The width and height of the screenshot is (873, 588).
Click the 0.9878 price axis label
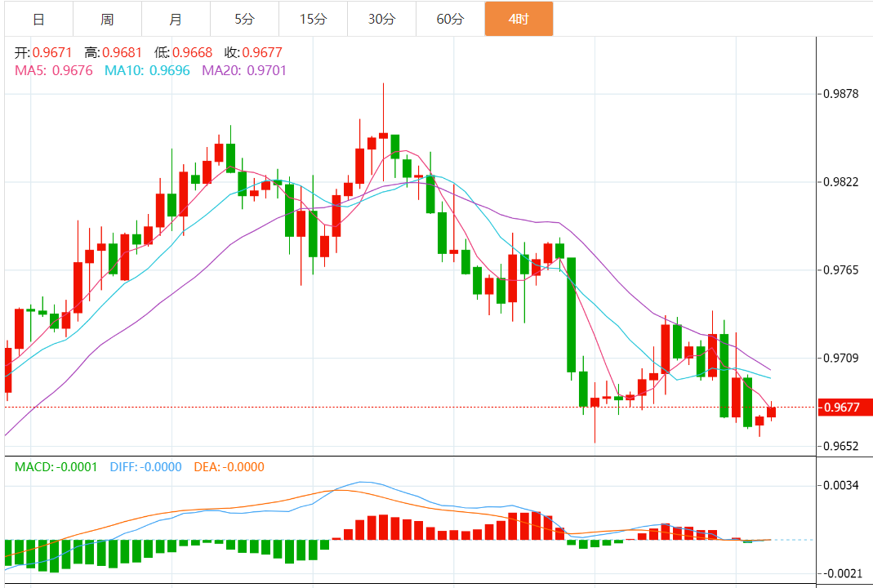coord(840,94)
